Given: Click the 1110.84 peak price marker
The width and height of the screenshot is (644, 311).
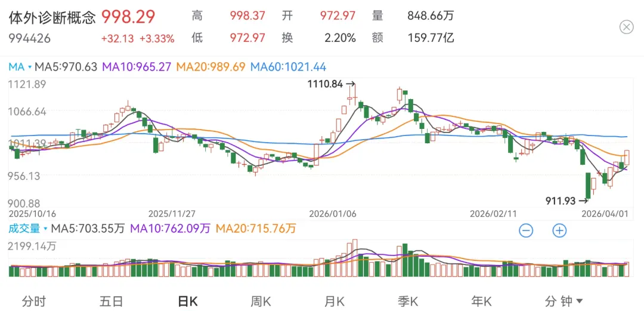Looking at the screenshot, I should click(331, 84).
